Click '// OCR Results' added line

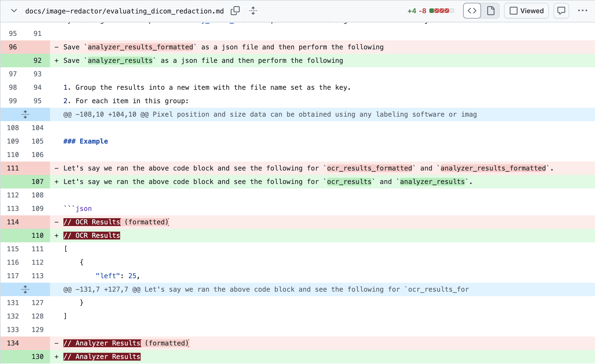[x=92, y=236]
